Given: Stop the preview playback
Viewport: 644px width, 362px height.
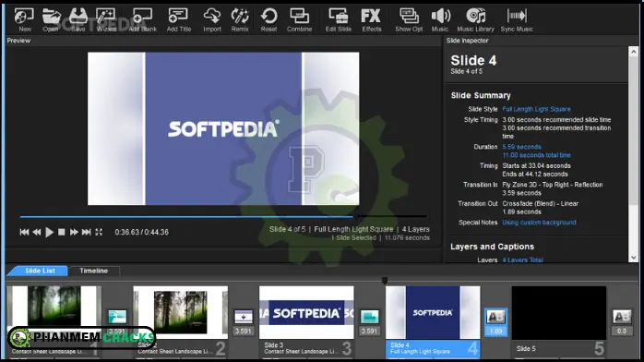Looking at the screenshot, I should pos(62,232).
